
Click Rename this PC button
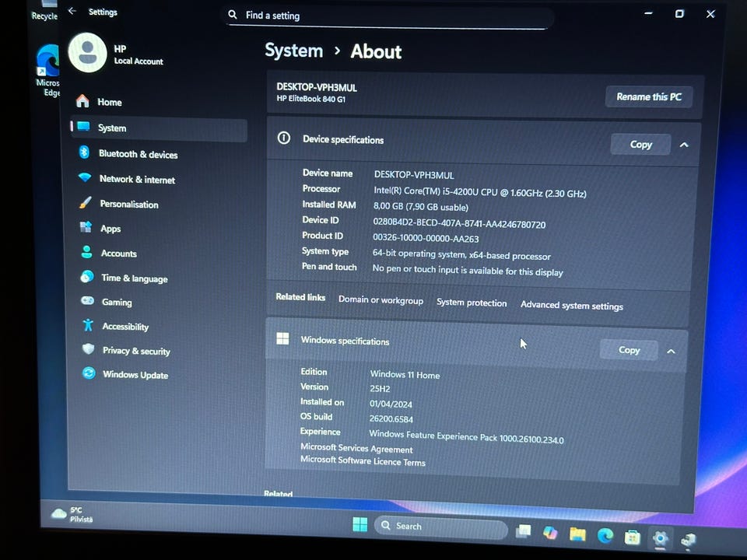[648, 96]
